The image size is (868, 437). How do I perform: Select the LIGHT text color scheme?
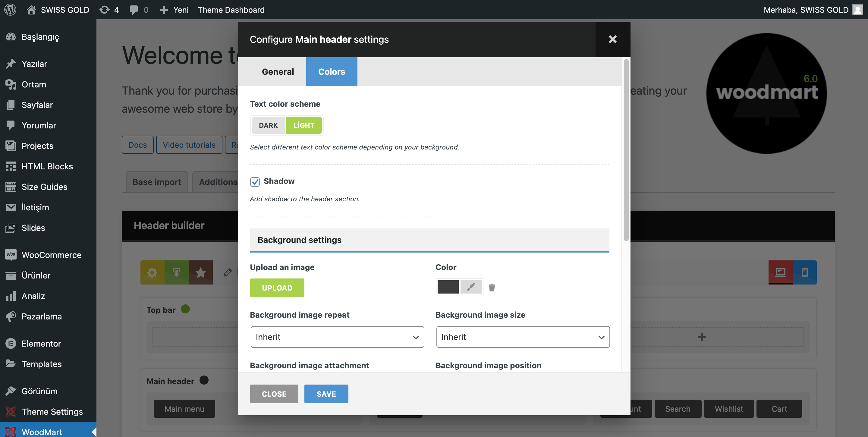tap(303, 125)
